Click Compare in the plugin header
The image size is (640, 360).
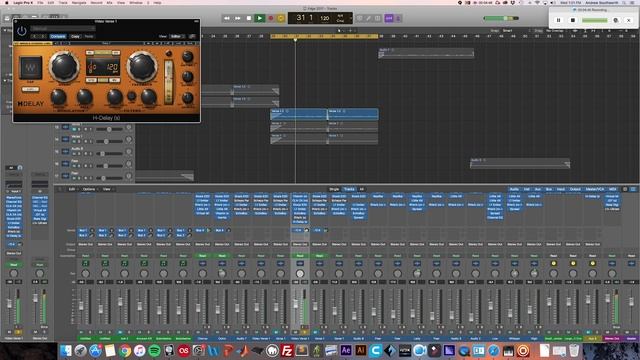click(58, 36)
